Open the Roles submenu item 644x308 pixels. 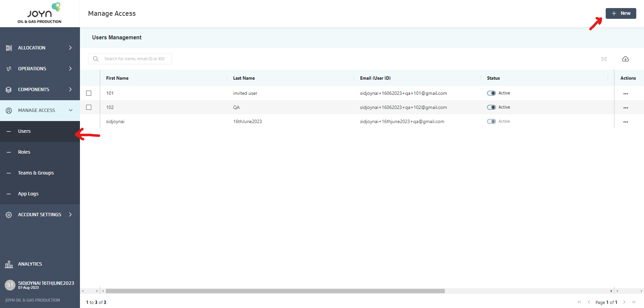pyautogui.click(x=24, y=152)
